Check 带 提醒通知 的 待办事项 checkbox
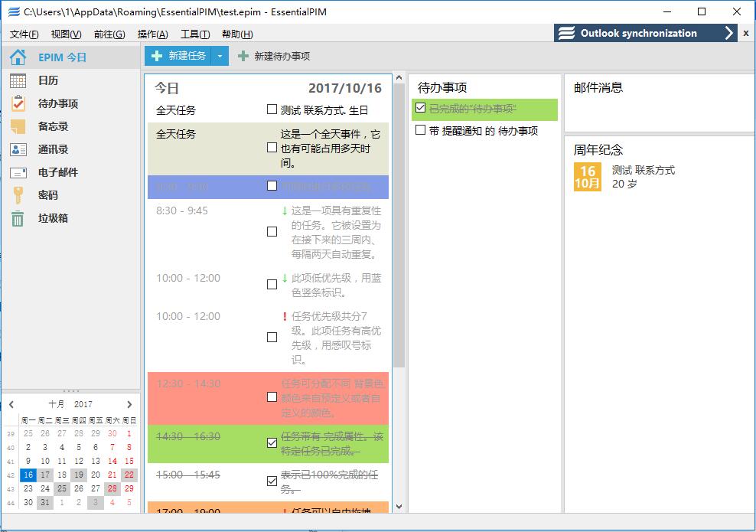Image resolution: width=756 pixels, height=532 pixels. [420, 129]
